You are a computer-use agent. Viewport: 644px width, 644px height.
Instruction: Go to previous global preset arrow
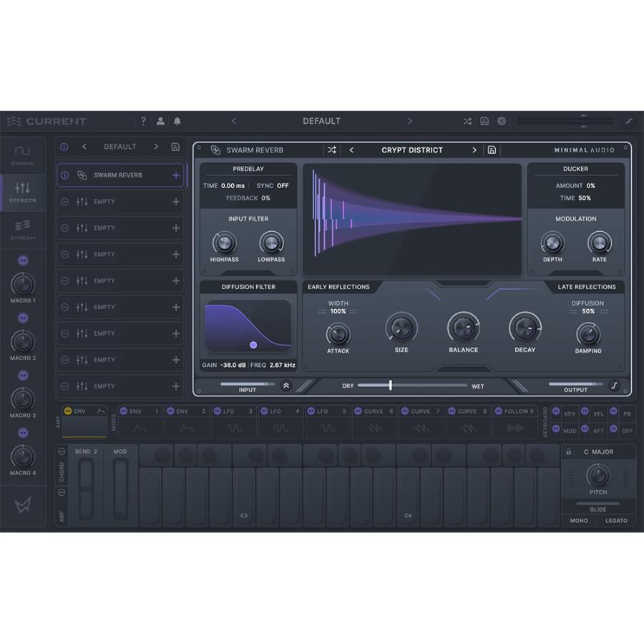click(234, 121)
